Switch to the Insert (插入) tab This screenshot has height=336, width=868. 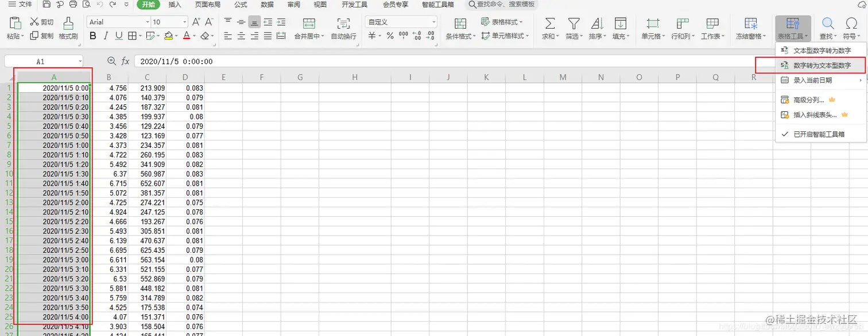[x=176, y=5]
